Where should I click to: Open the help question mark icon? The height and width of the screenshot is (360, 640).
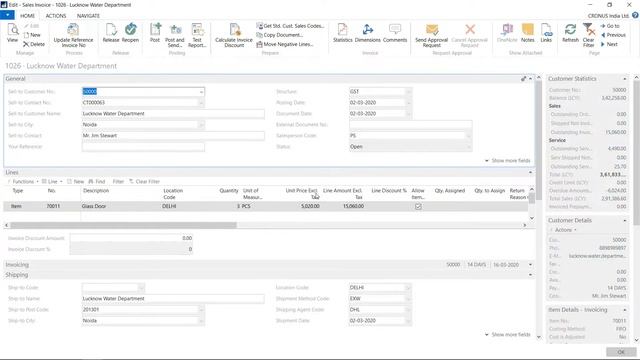tap(636, 15)
